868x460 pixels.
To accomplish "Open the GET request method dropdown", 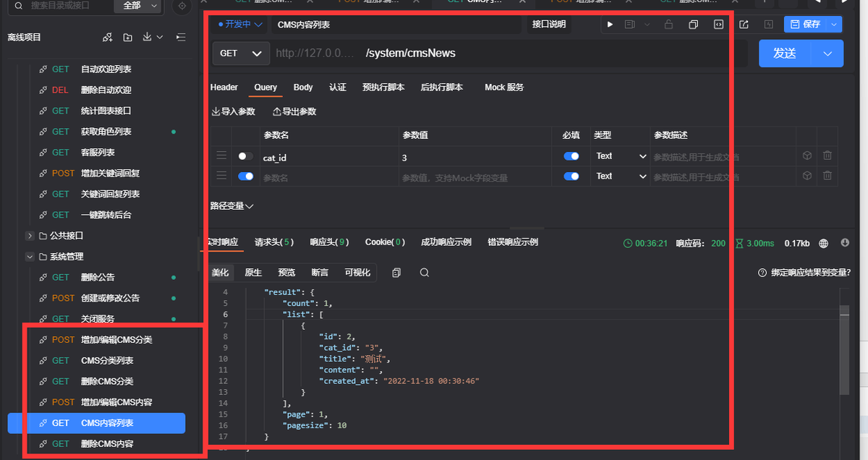I will (241, 53).
